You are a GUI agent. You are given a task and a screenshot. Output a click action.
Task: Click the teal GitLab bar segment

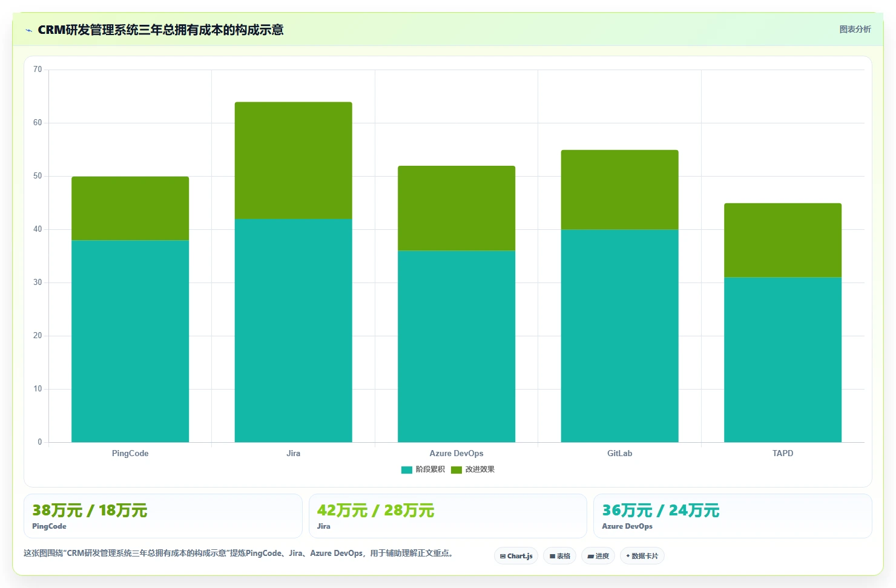(x=620, y=336)
